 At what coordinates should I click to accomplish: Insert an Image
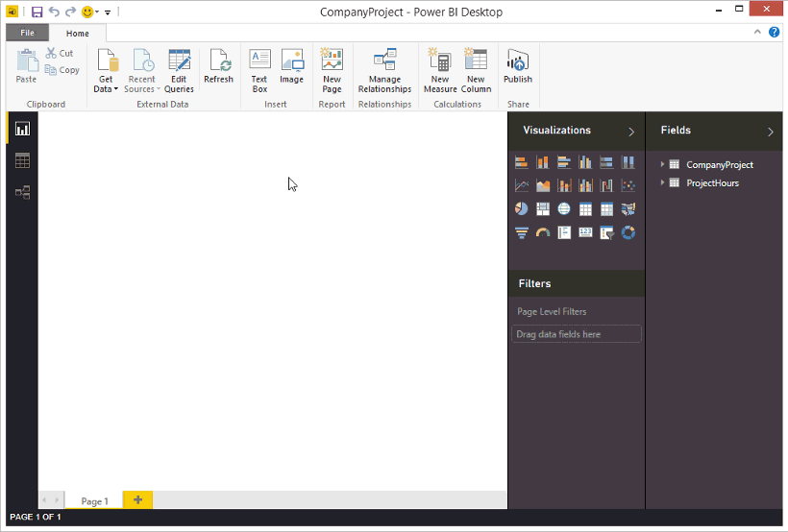[291, 66]
